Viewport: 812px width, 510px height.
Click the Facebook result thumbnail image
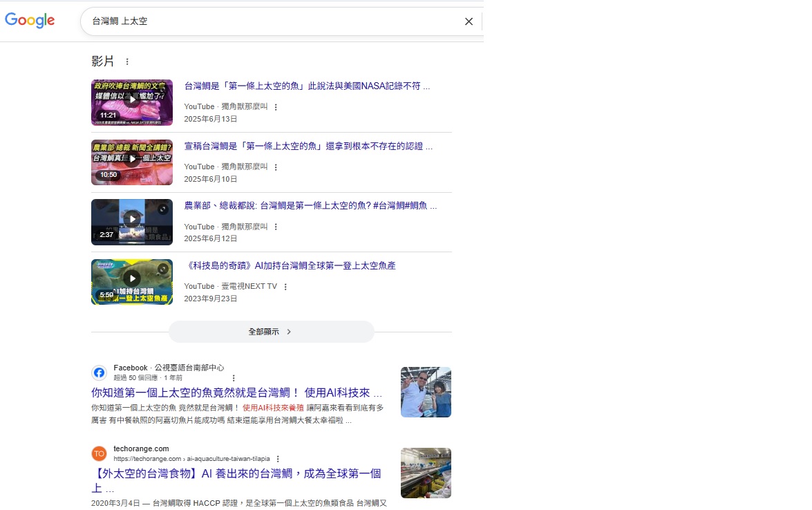[426, 392]
